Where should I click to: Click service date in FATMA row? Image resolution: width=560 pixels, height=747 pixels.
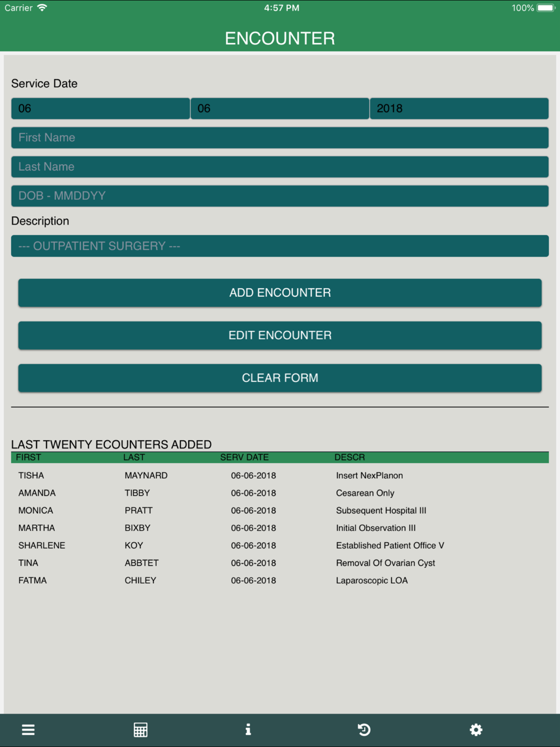pyautogui.click(x=254, y=581)
